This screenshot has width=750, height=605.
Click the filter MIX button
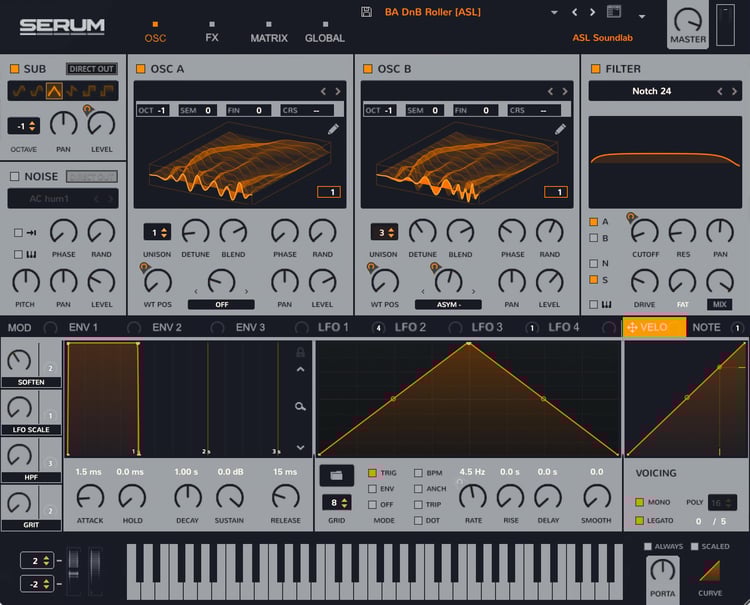coord(719,305)
